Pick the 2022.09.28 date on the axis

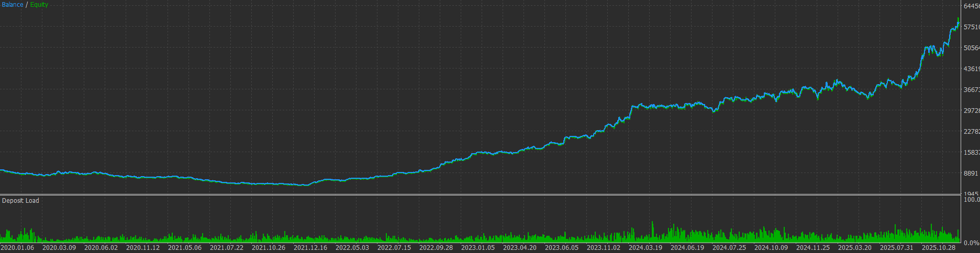click(x=436, y=248)
